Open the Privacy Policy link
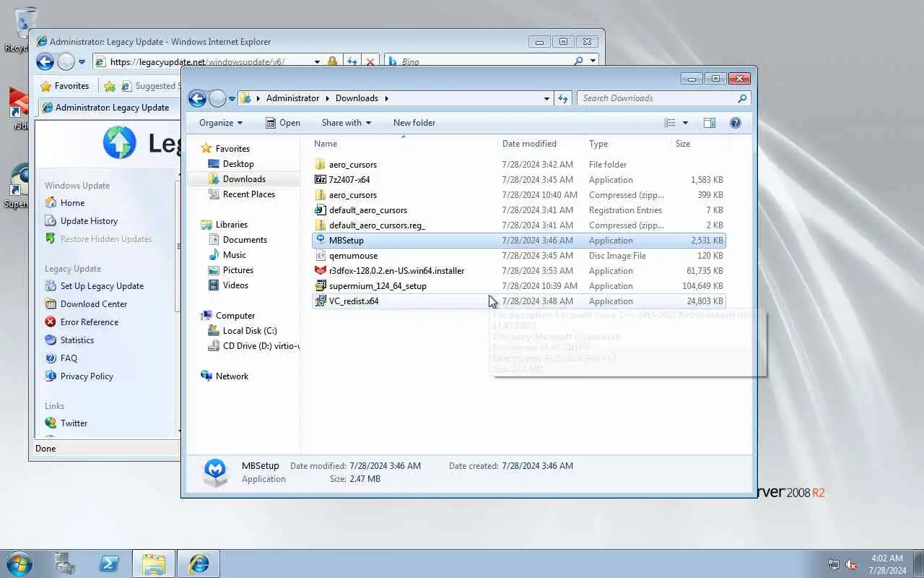 [x=87, y=376]
